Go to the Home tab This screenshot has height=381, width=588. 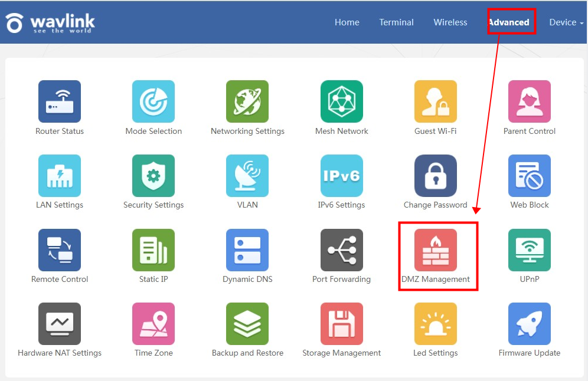[347, 22]
